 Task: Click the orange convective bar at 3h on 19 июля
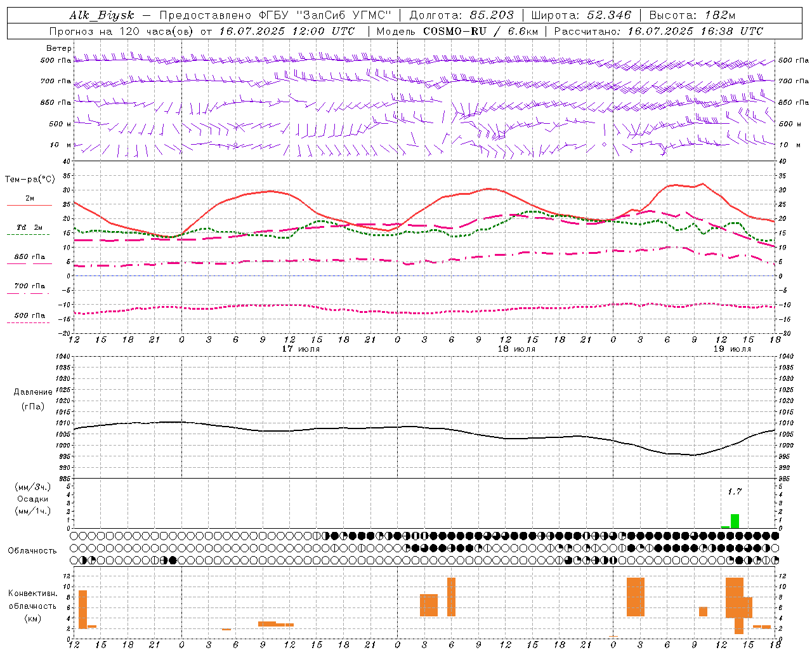(636, 597)
